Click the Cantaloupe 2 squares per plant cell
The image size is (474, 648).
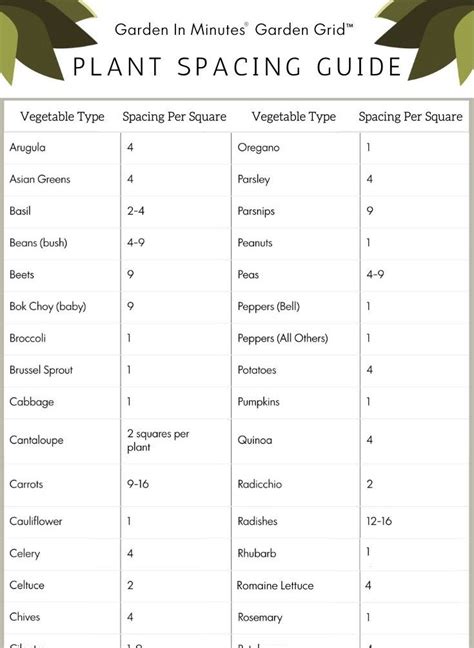(x=158, y=440)
